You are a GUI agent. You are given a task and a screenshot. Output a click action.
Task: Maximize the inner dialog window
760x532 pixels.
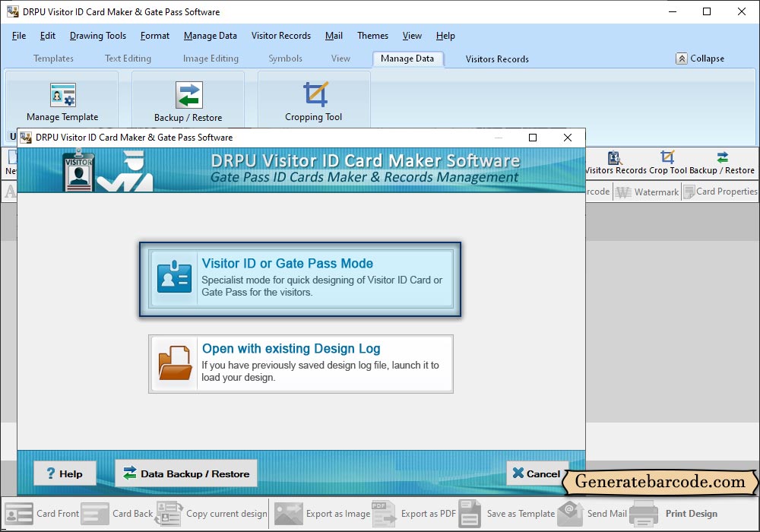(x=533, y=138)
